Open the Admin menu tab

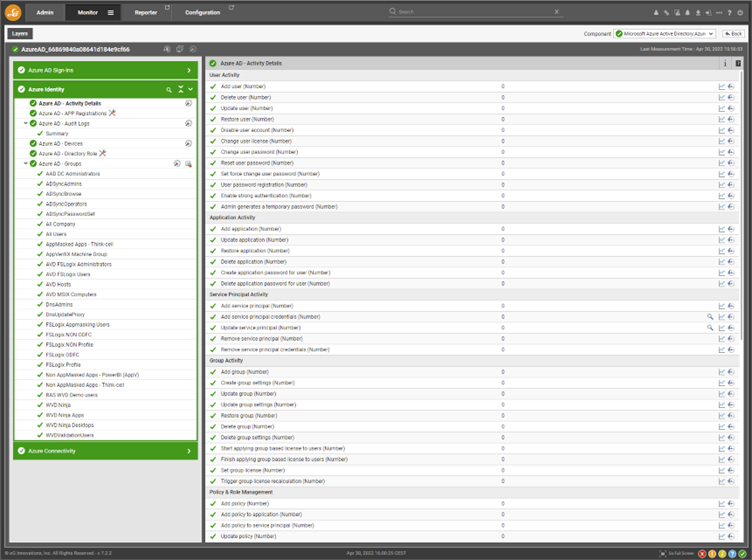pyautogui.click(x=45, y=12)
